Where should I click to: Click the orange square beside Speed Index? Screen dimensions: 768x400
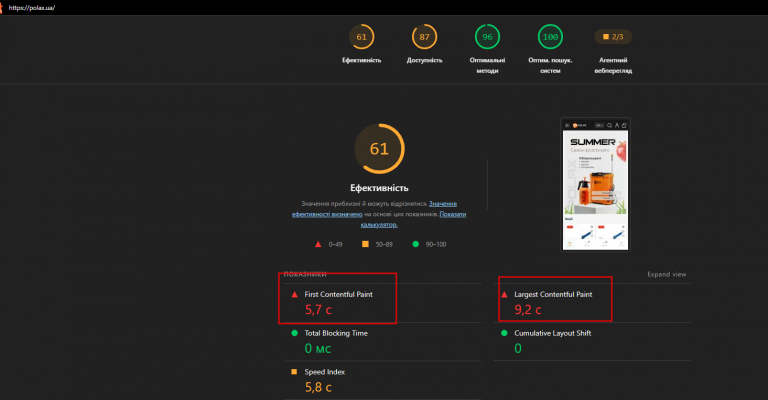pos(294,372)
